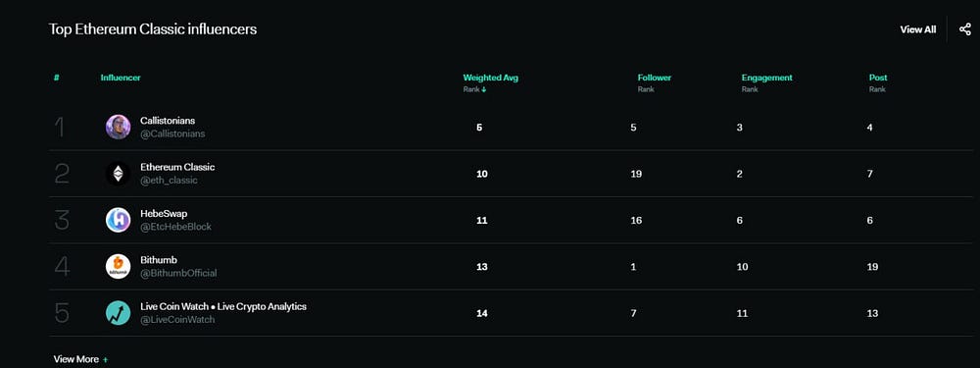The image size is (980, 368).
Task: Toggle the Weighted Avg sort arrow
Action: tap(484, 89)
